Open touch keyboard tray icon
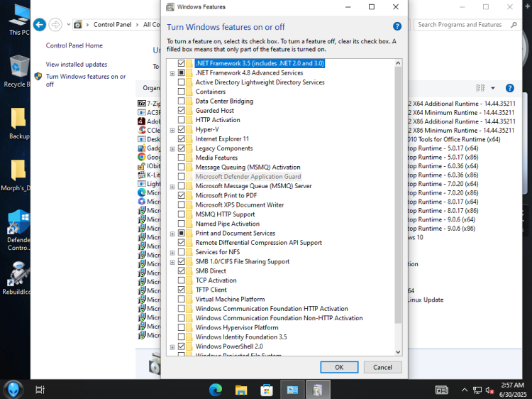Image resolution: width=532 pixels, height=399 pixels. pyautogui.click(x=442, y=390)
